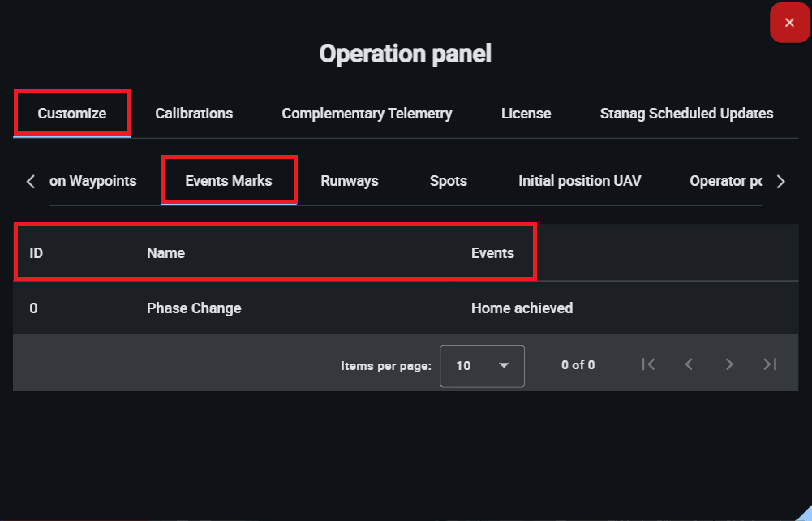Select the Events Marks sub-tab
The image size is (812, 521).
click(229, 181)
